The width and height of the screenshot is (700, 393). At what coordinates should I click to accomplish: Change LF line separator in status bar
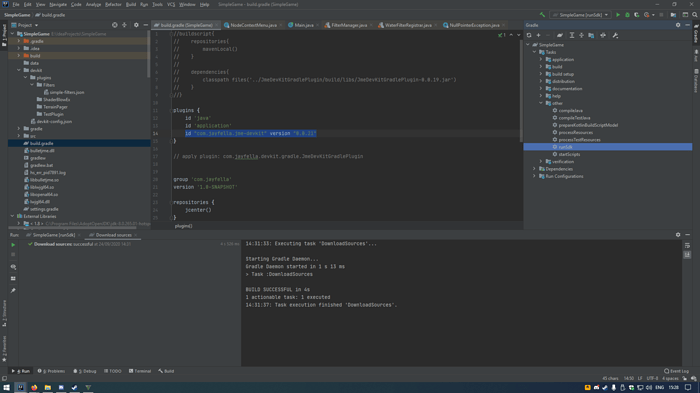pyautogui.click(x=640, y=378)
